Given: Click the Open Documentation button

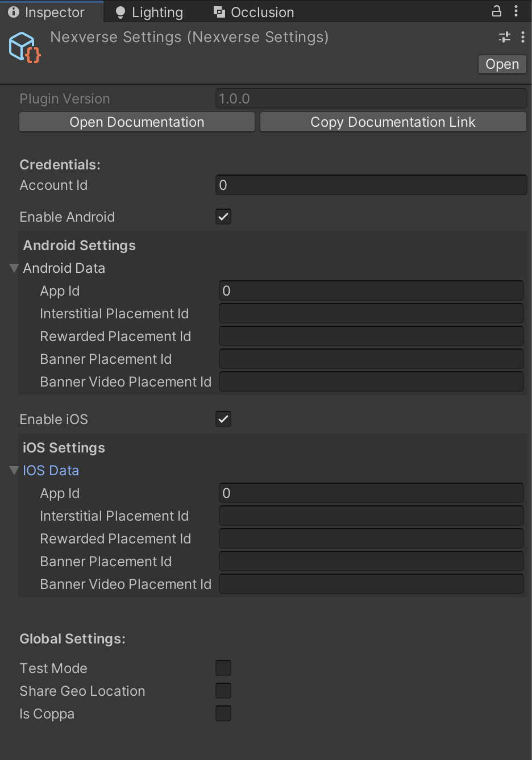Looking at the screenshot, I should coord(136,122).
